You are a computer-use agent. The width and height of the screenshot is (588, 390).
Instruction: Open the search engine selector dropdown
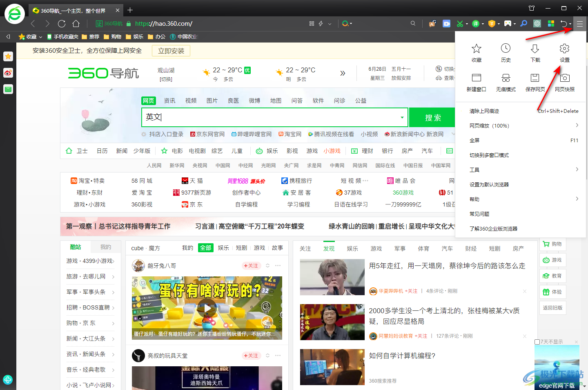point(347,24)
